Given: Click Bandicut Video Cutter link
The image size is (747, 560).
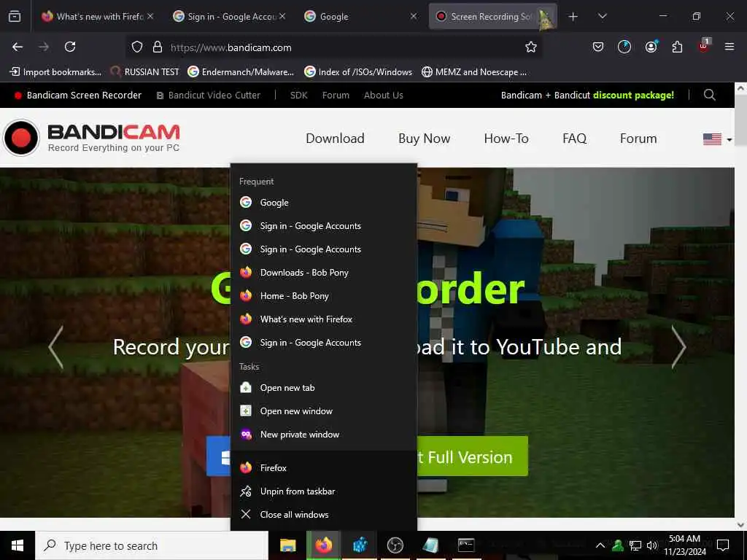Looking at the screenshot, I should (209, 96).
